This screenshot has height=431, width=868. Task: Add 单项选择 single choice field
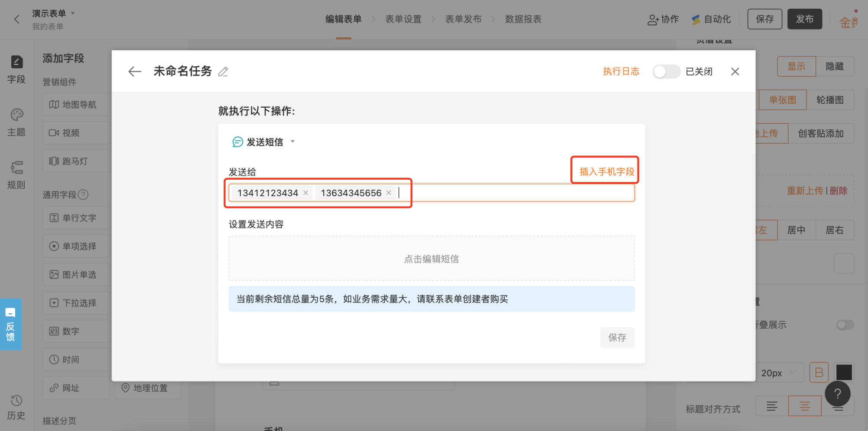[x=76, y=246]
